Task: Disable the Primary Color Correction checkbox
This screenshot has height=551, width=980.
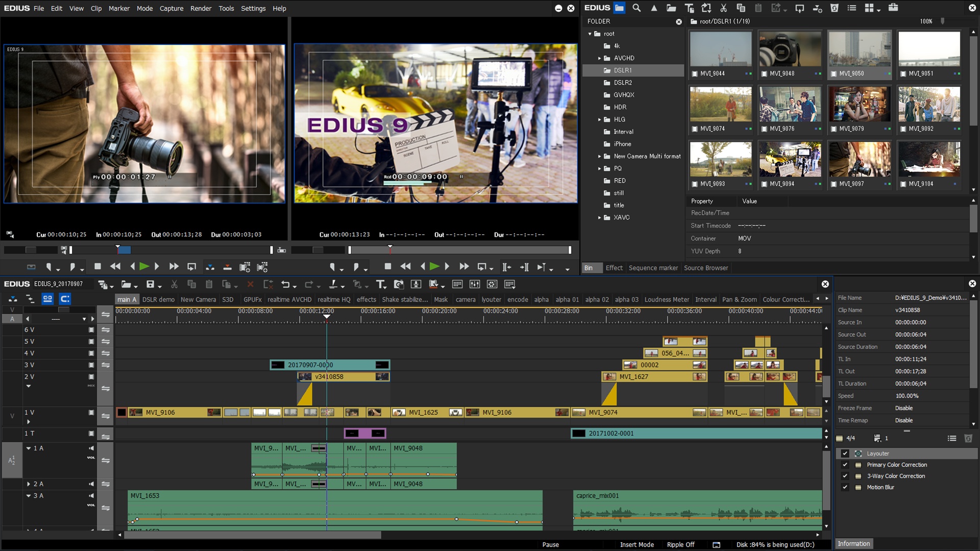Action: click(x=845, y=465)
